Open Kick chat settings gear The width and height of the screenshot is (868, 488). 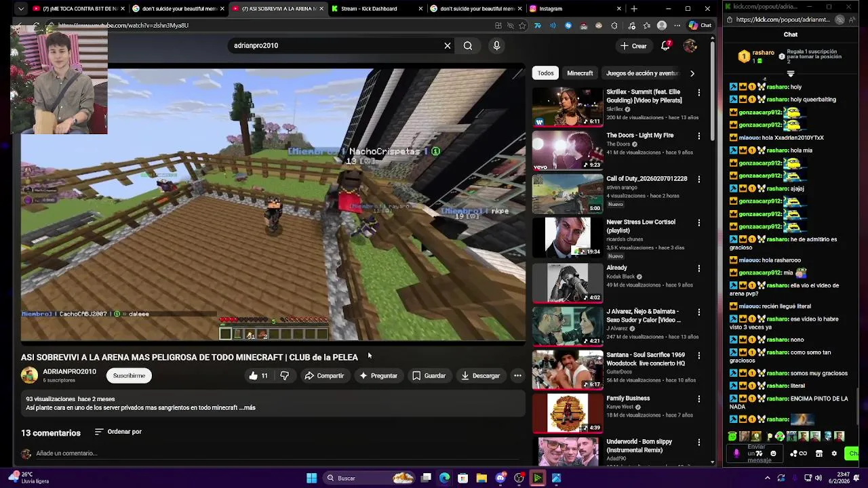(834, 453)
